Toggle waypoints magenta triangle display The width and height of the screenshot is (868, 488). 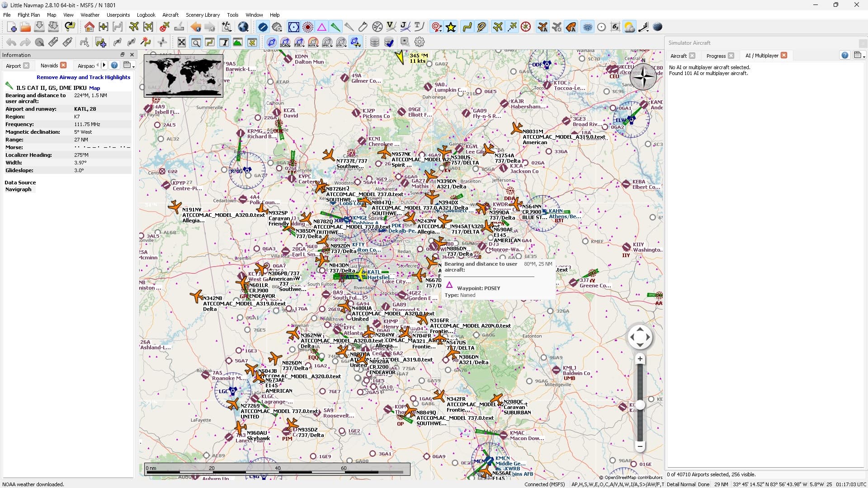coord(321,27)
